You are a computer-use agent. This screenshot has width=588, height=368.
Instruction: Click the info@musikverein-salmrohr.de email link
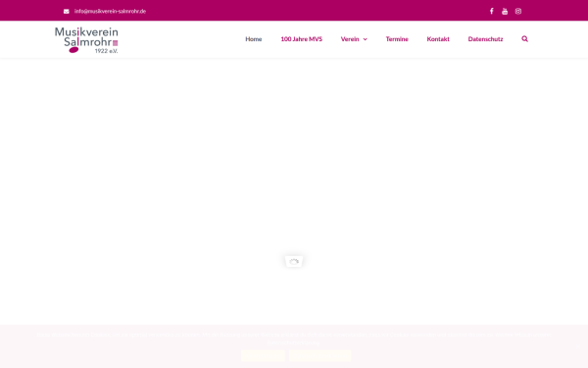pos(110,11)
